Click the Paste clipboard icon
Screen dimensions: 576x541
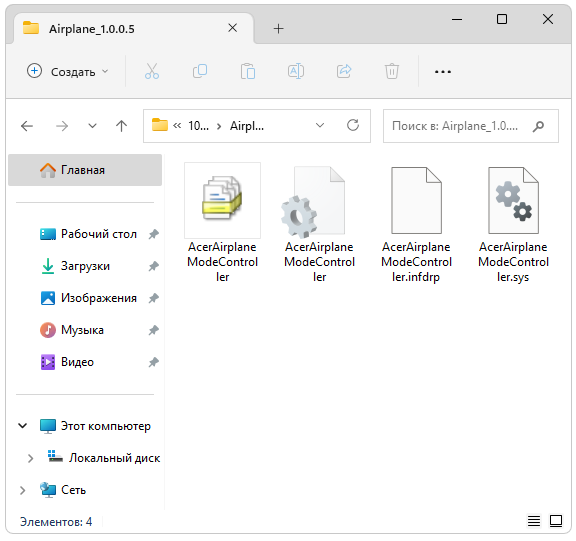[x=248, y=71]
